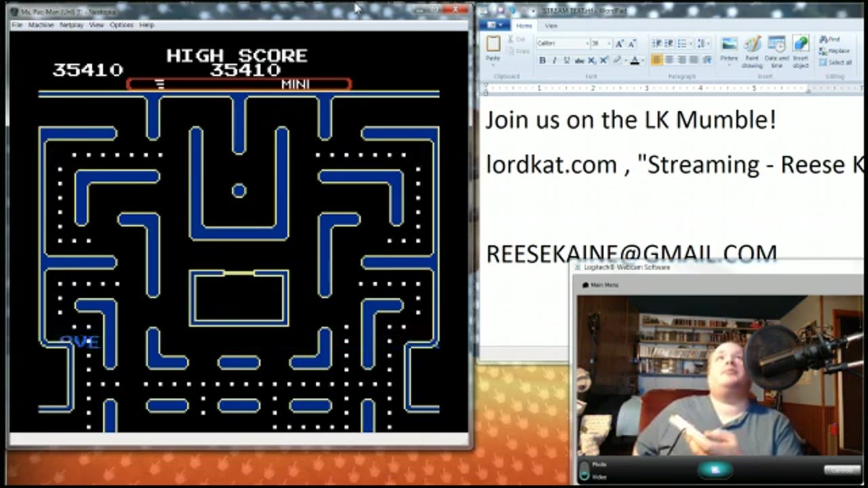Viewport: 868px width, 488px height.
Task: Click the webcam live preview image
Action: pos(719,375)
